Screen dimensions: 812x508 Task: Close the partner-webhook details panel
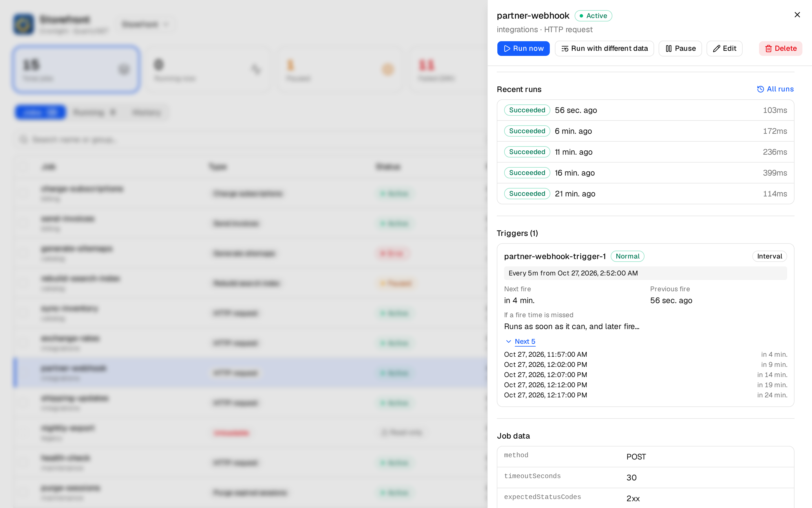(x=797, y=15)
